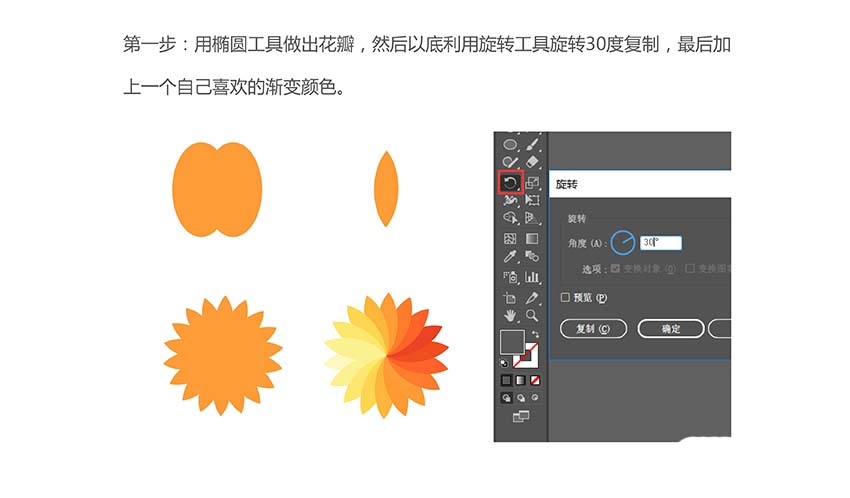Select the Column Graph tool
The image size is (850, 498).
coord(532,277)
